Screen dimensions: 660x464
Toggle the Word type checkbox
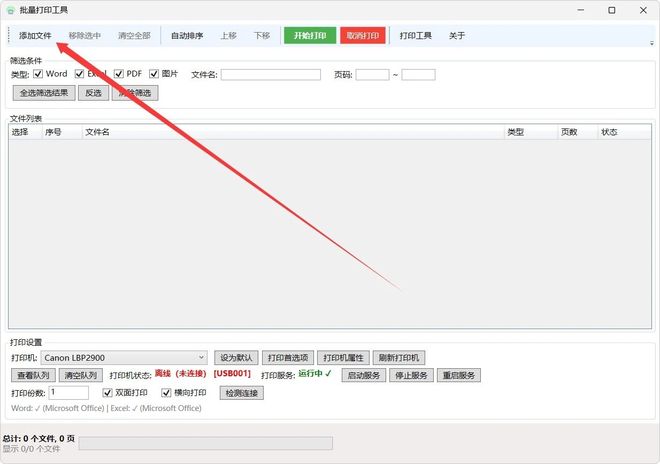tap(38, 74)
